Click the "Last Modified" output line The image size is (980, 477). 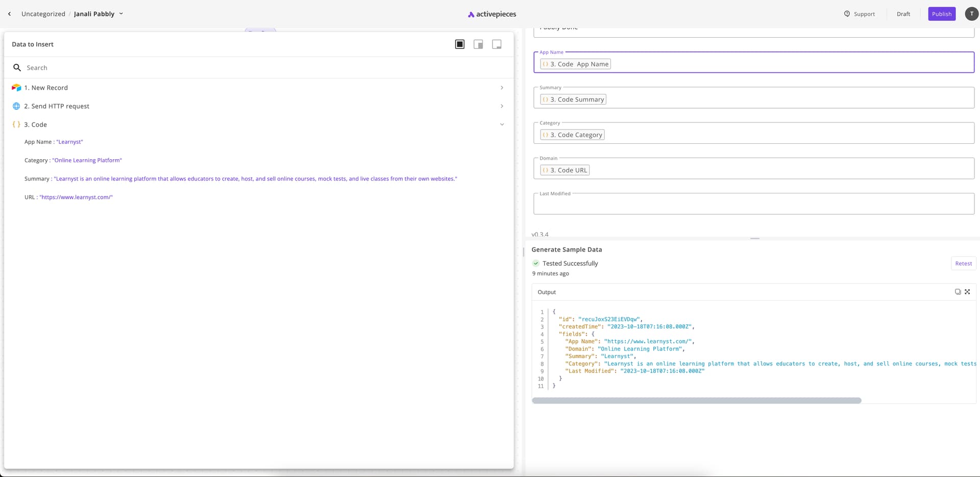(x=634, y=371)
